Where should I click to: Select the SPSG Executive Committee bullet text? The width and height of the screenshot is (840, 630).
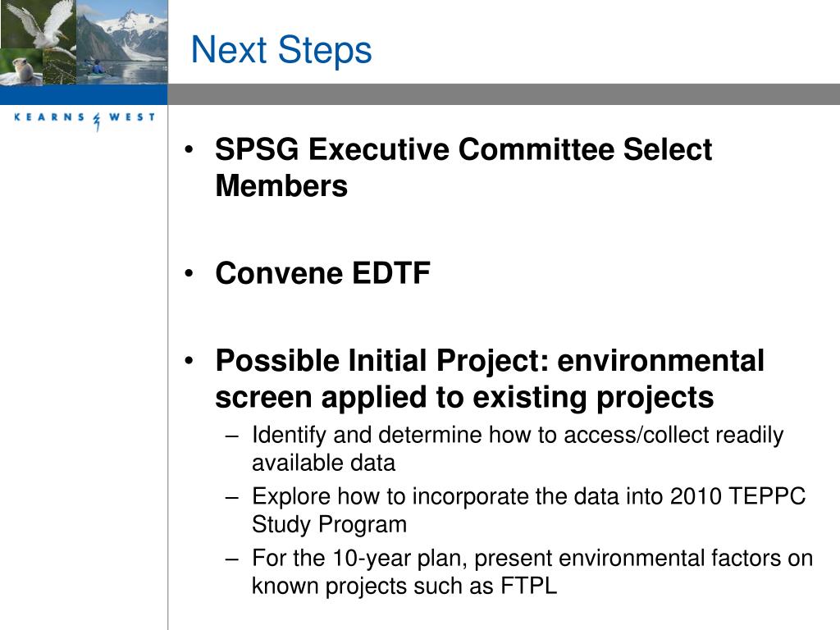click(463, 167)
